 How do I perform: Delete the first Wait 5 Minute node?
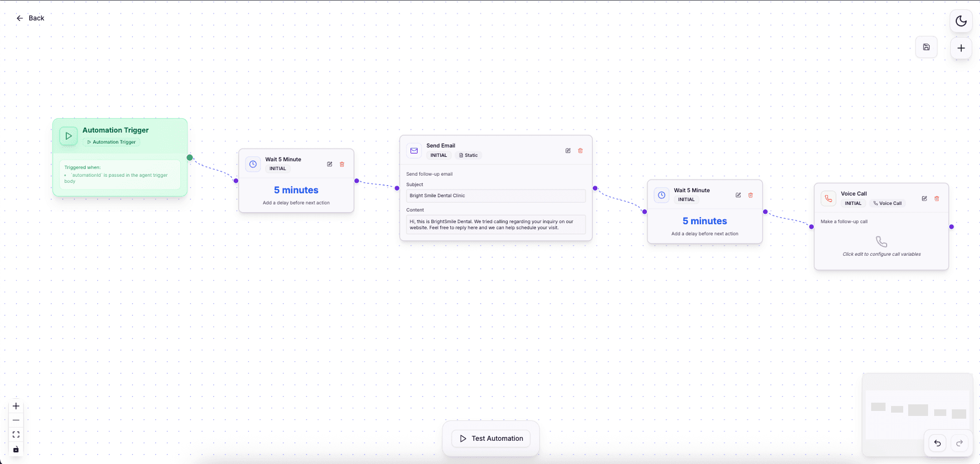pos(342,164)
